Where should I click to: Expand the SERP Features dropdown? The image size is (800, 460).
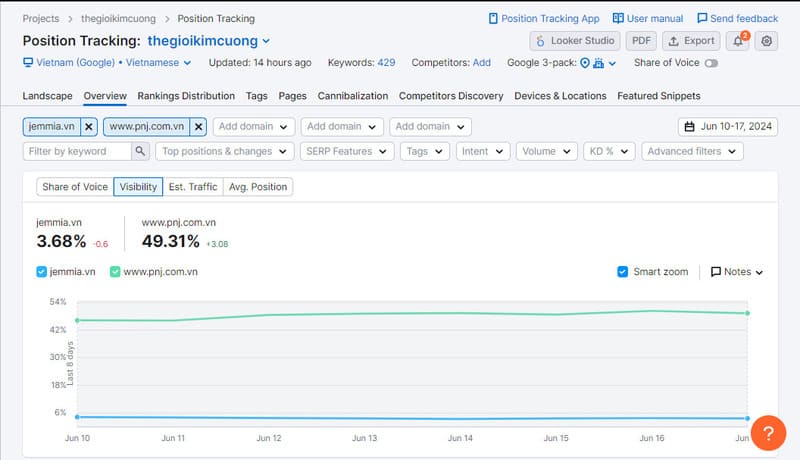click(346, 151)
